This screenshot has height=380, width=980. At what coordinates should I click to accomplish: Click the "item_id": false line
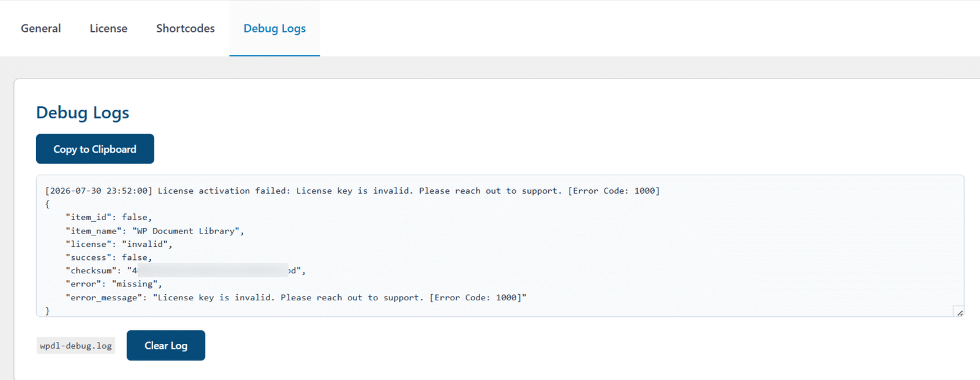coord(108,218)
